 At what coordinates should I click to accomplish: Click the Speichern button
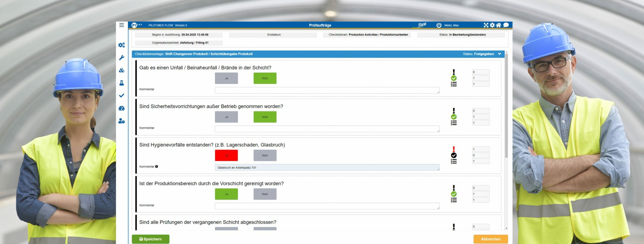click(x=150, y=239)
